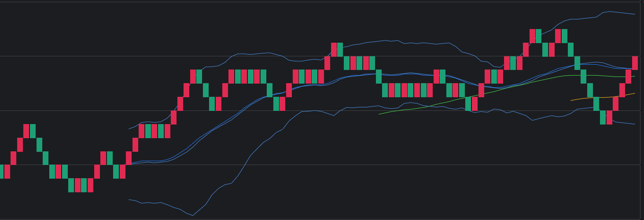Click the price axis strip on the right edge

coord(642,110)
